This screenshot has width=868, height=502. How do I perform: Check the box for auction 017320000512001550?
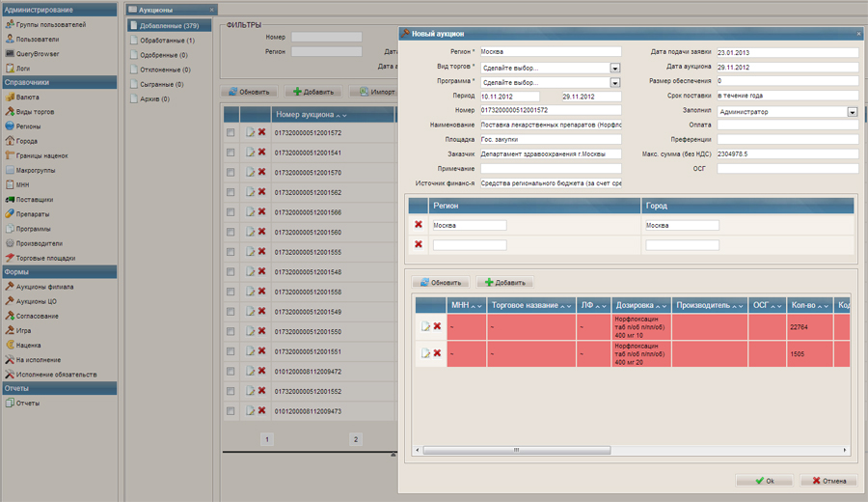[x=231, y=331]
